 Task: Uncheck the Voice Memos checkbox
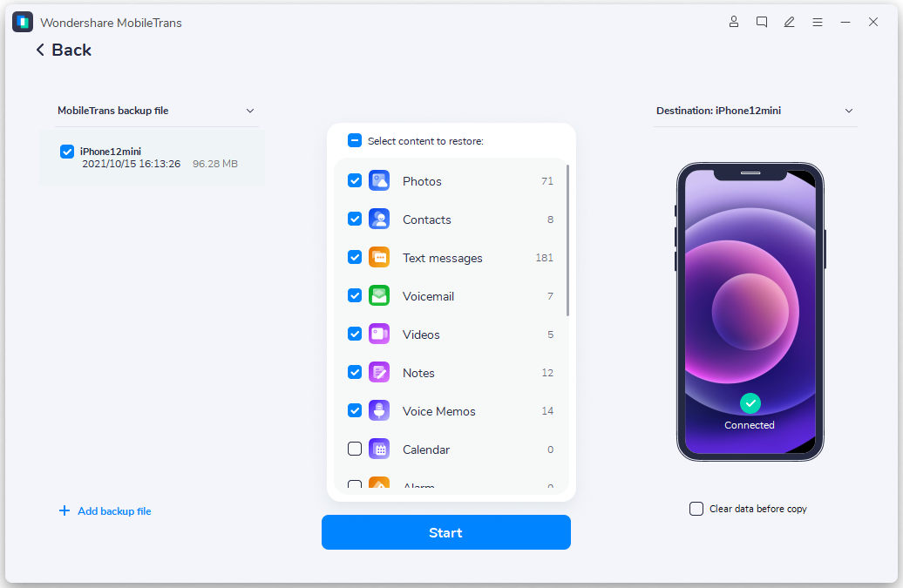(x=355, y=411)
